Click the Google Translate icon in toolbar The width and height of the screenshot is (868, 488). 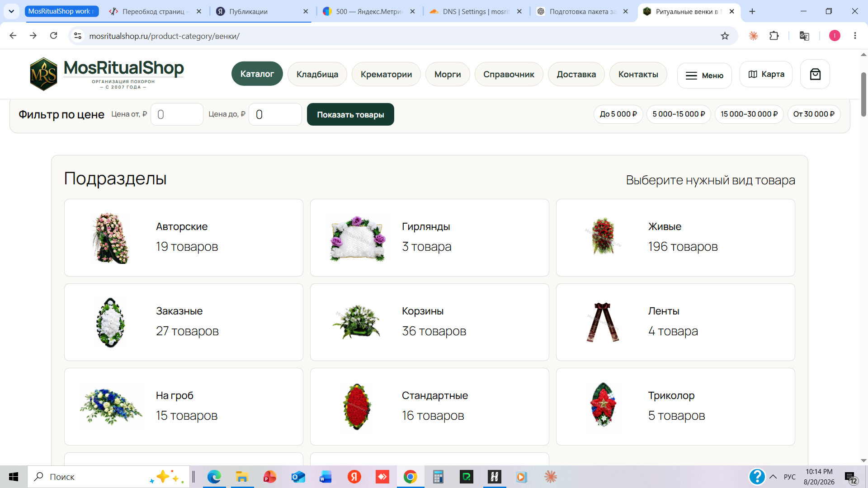(x=804, y=36)
